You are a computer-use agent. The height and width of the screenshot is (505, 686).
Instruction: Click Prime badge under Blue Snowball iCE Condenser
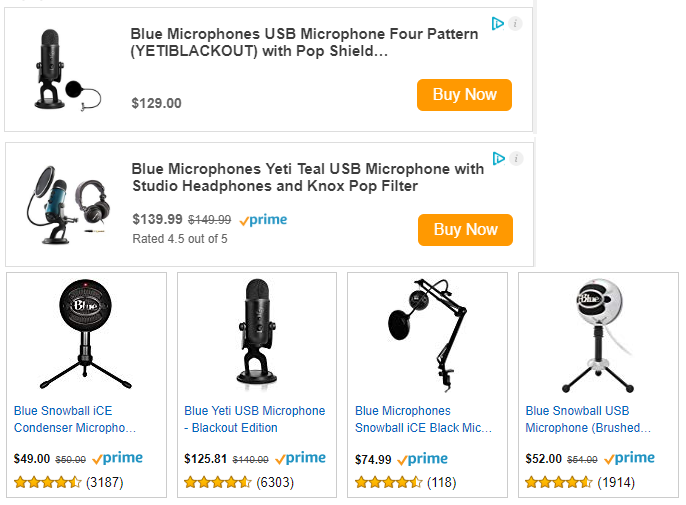point(117,459)
